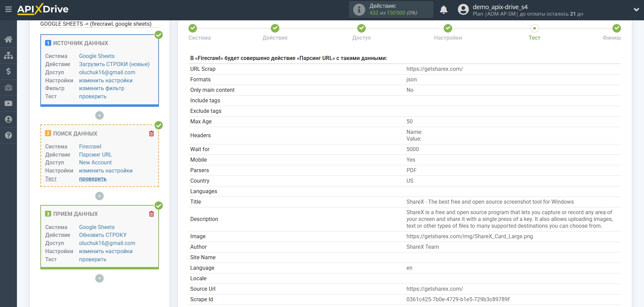Delete the Firecrawl data search block

coord(152,134)
